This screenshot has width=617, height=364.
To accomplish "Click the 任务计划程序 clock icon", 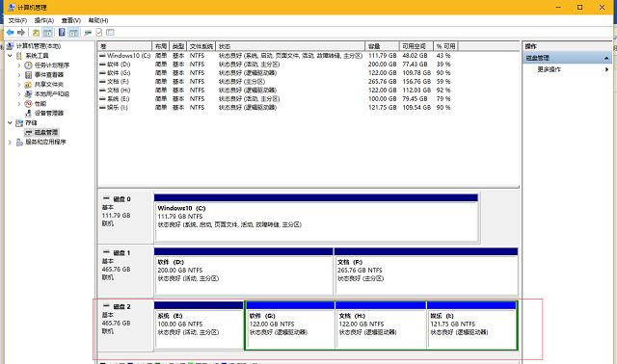I will (x=28, y=65).
